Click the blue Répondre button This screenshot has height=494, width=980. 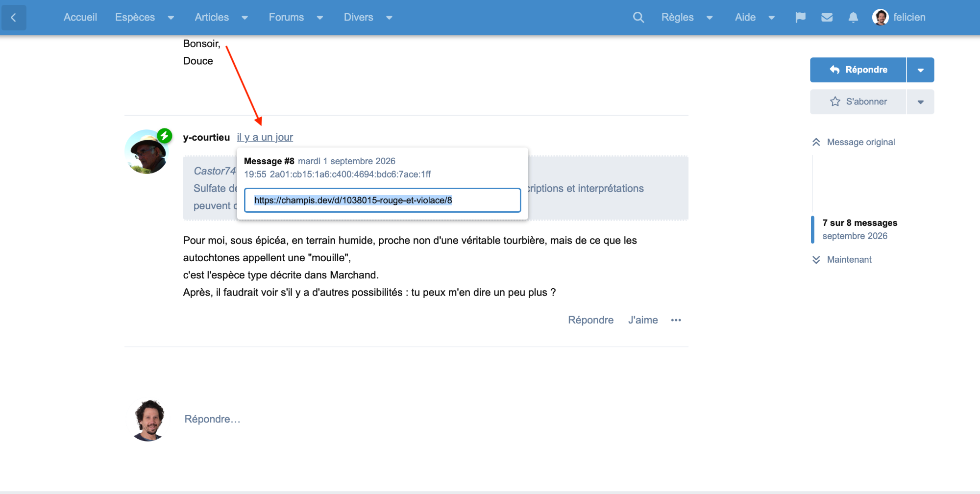[x=858, y=70]
